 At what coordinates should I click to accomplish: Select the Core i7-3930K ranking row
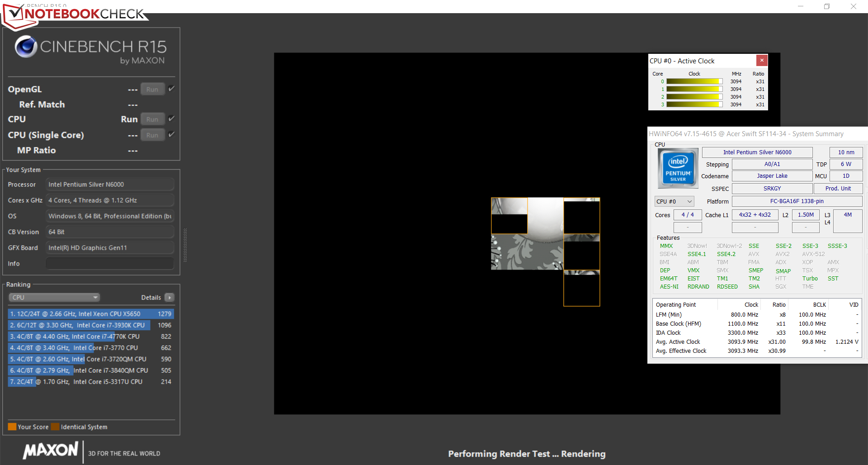pos(91,325)
